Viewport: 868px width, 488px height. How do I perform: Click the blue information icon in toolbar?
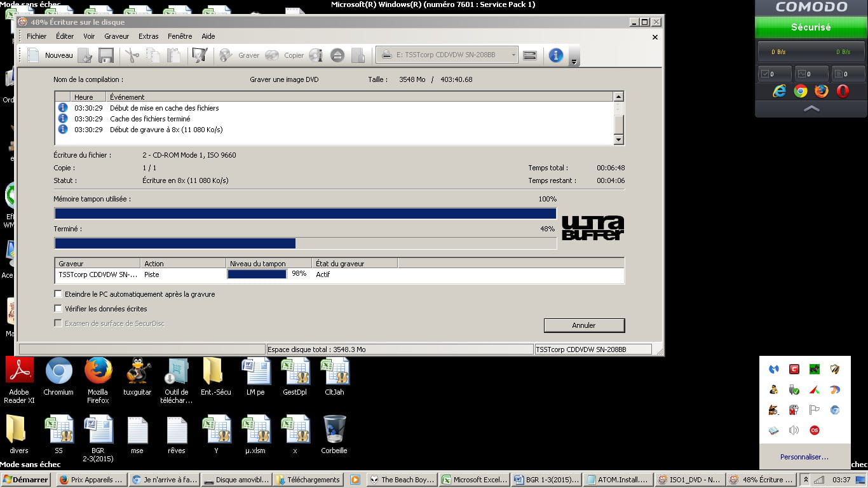pyautogui.click(x=556, y=55)
